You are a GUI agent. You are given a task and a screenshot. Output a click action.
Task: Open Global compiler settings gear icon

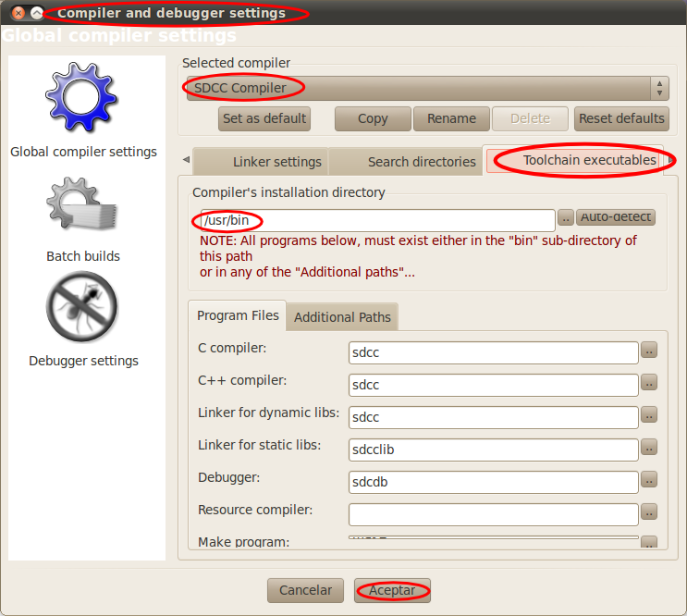tap(83, 100)
